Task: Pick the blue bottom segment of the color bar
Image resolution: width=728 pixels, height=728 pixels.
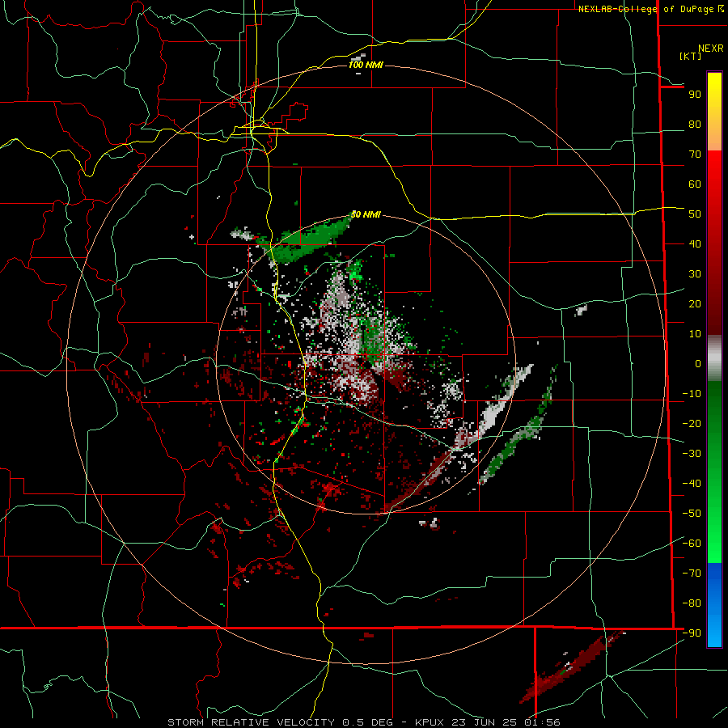Action: click(x=714, y=605)
